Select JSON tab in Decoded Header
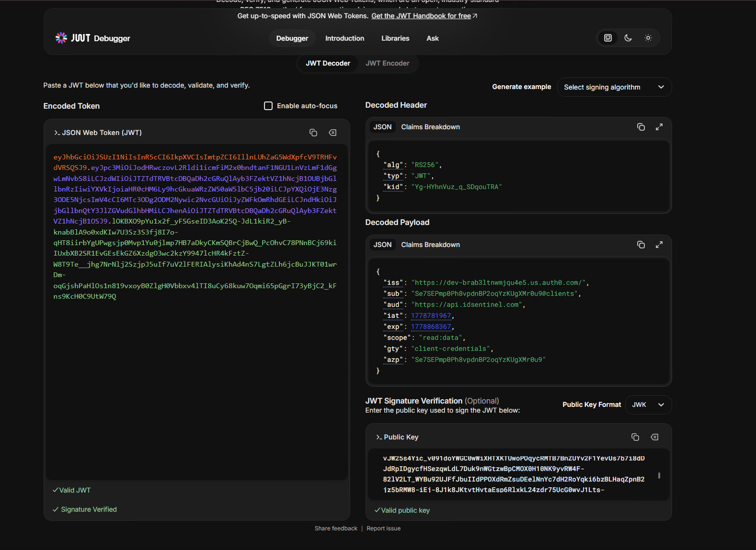Image resolution: width=756 pixels, height=550 pixels. pos(382,127)
